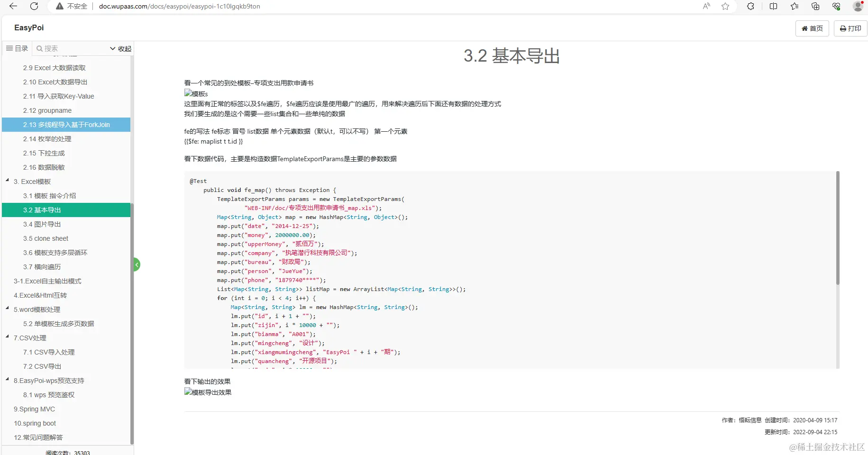
Task: Click the Read aloud icon in address bar
Action: click(x=707, y=6)
